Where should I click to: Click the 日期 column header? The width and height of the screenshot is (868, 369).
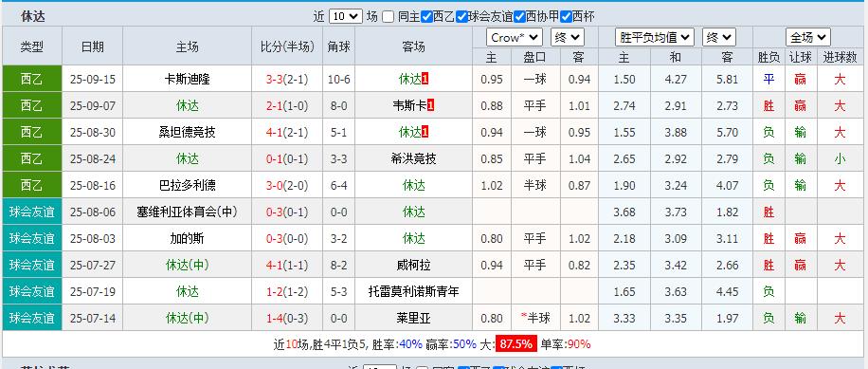[x=93, y=46]
